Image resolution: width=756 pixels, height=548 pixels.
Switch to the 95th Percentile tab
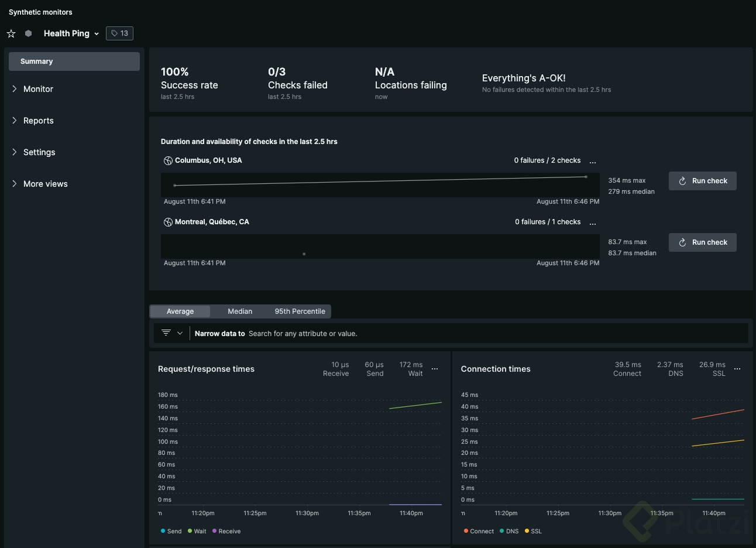click(300, 311)
